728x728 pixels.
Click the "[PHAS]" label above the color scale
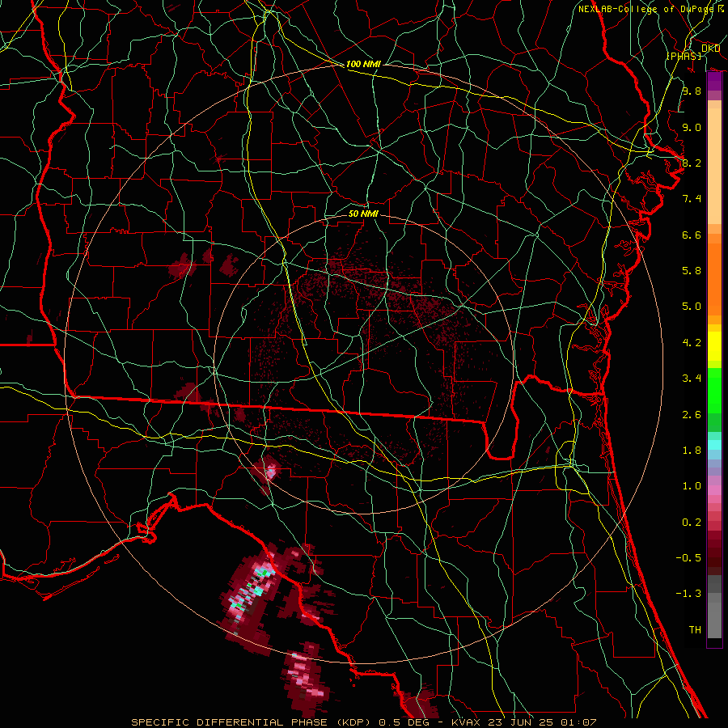coord(684,56)
